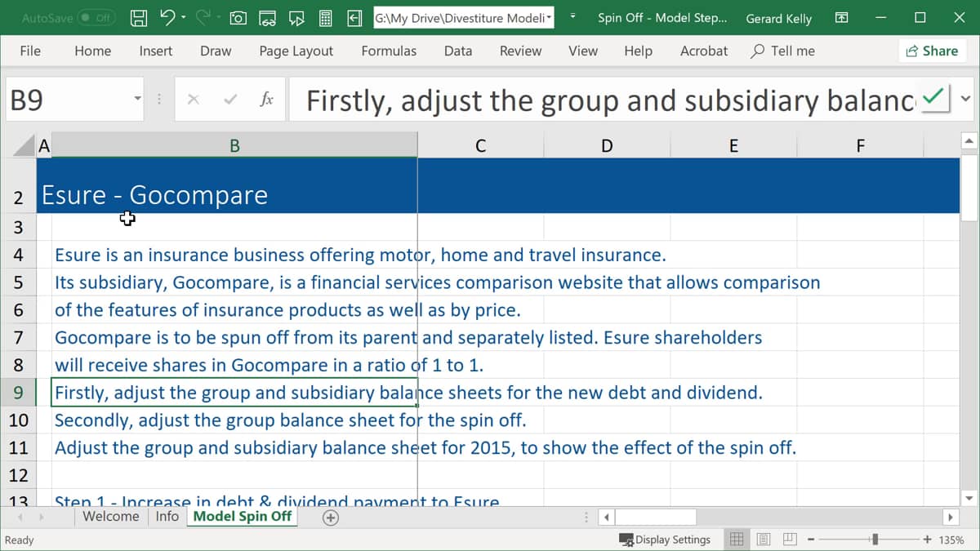
Task: Expand the formula bar with the chevron
Action: click(966, 100)
